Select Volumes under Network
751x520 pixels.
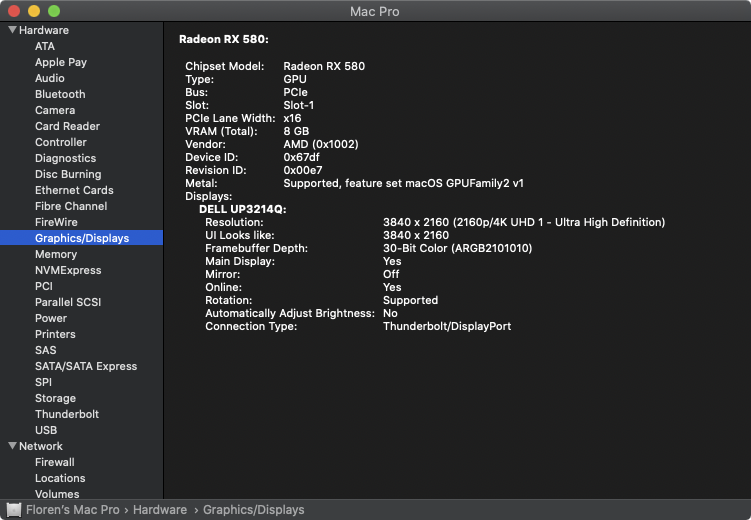(57, 494)
